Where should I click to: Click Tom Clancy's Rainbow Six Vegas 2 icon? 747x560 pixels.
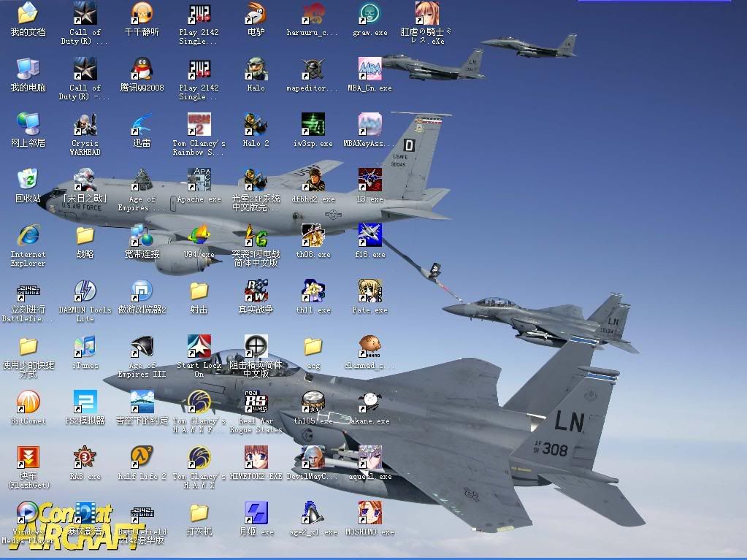[199, 124]
